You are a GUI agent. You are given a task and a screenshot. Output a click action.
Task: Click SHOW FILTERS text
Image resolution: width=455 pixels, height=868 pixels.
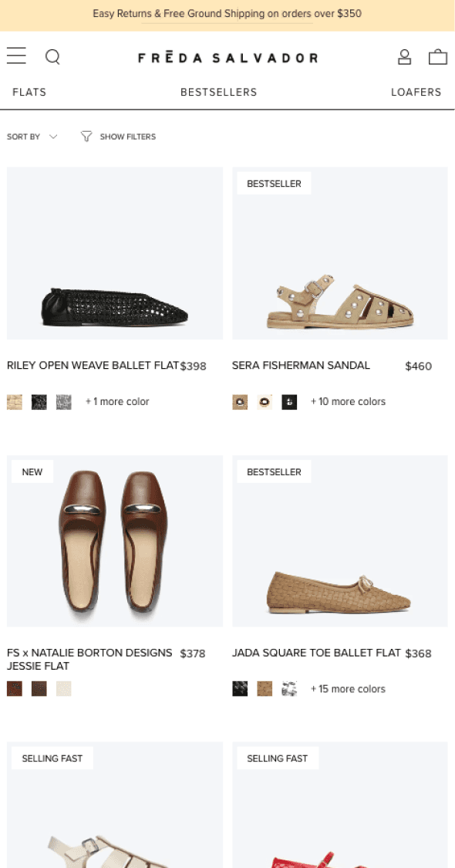127,136
